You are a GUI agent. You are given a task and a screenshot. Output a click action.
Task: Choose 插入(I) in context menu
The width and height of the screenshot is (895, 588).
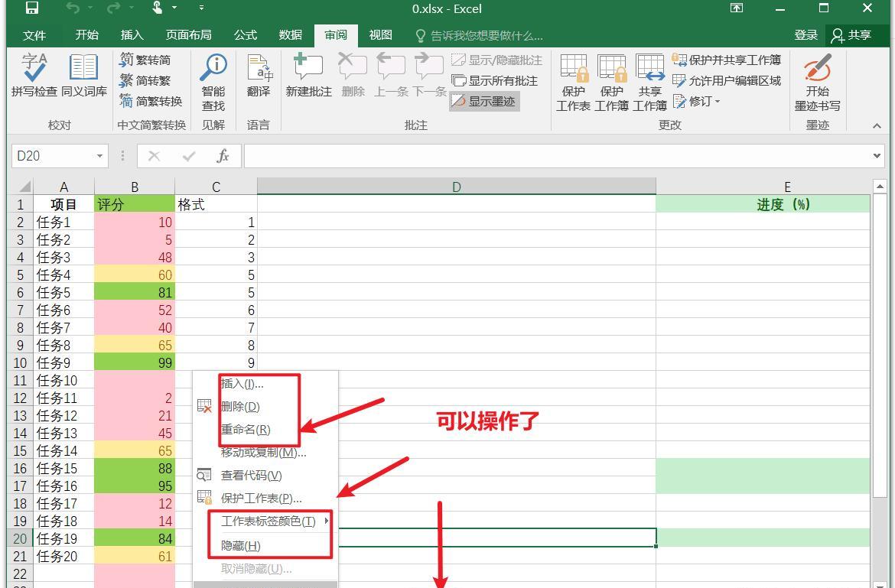tap(266, 383)
